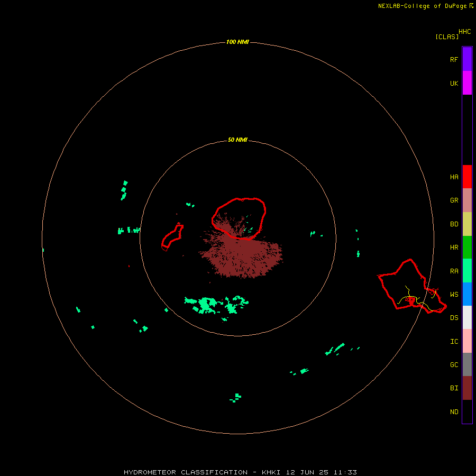Click the Hydrometeor Classification KHKI title text
476x476 pixels.
240,472
